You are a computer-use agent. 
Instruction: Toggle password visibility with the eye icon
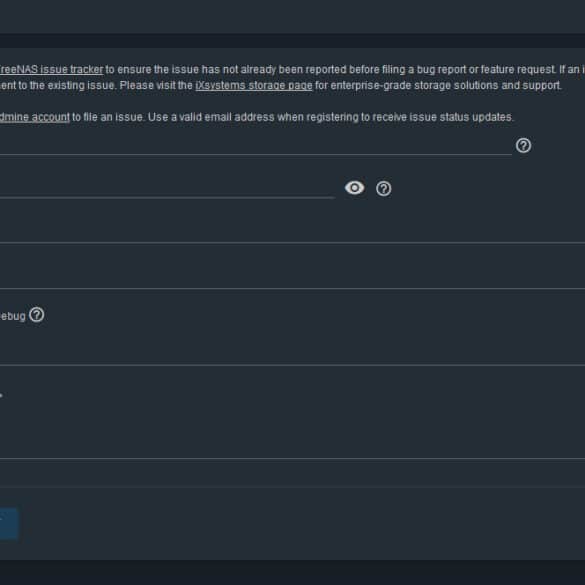(354, 188)
